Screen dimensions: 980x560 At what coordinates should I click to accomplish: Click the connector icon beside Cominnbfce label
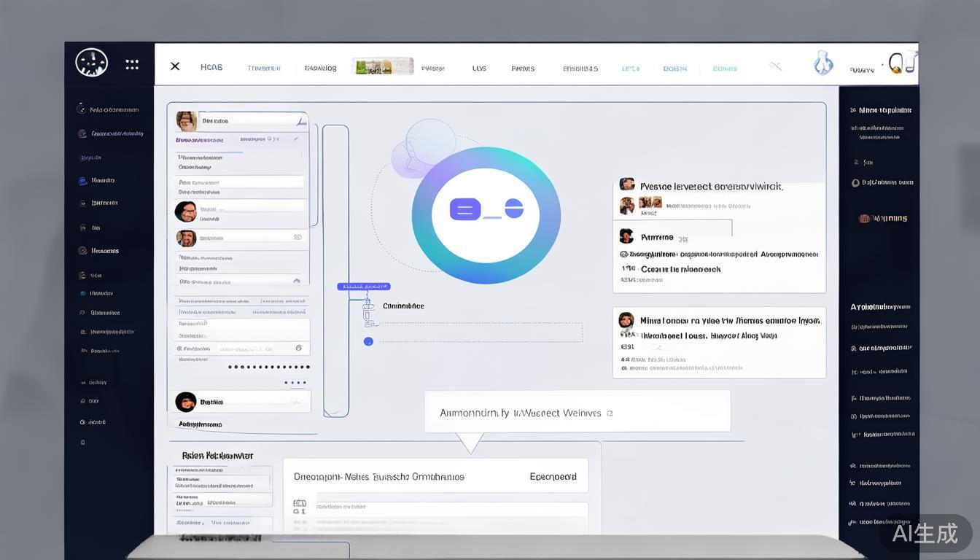click(x=368, y=308)
